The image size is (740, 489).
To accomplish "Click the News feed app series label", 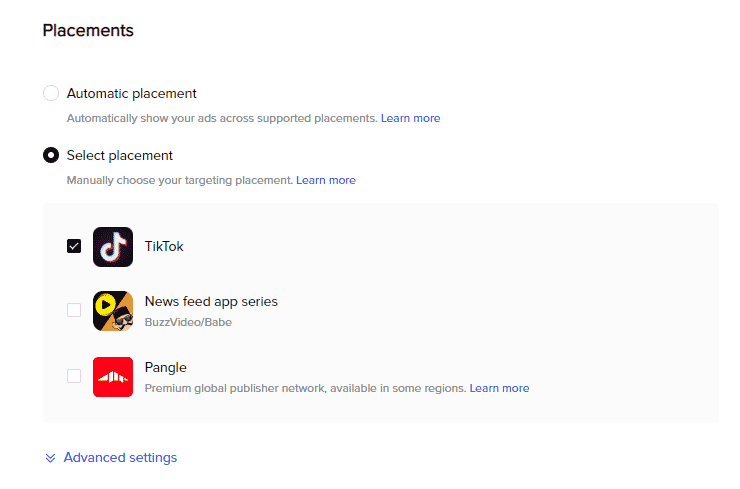I will click(x=211, y=301).
